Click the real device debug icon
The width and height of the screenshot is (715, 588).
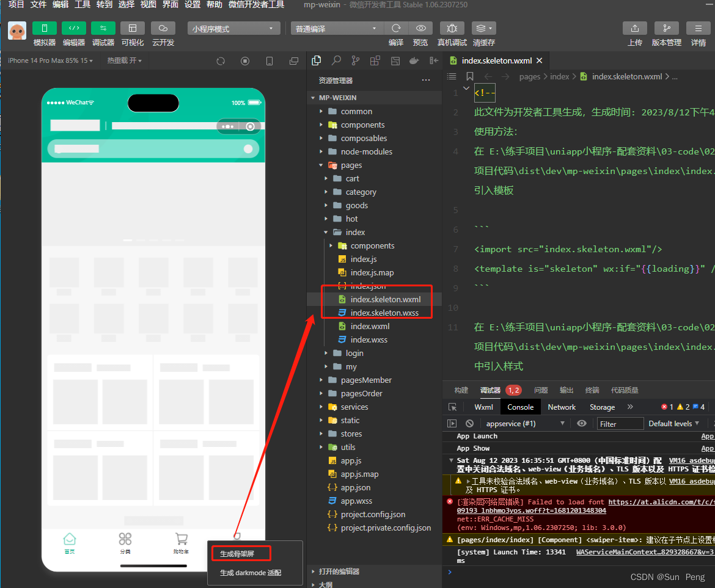point(452,28)
